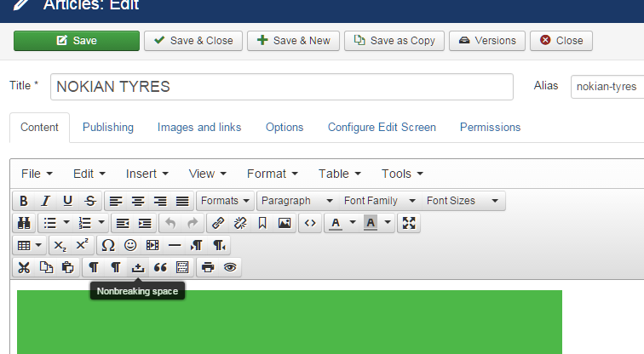Set right-to-left text direction
644x354 pixels.
(219, 245)
